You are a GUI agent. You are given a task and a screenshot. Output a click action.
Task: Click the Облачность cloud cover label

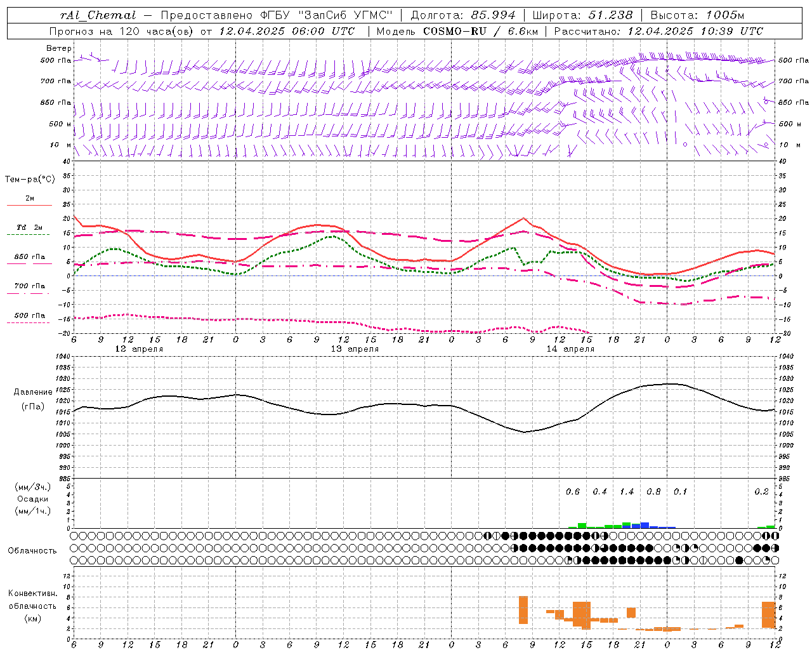tap(32, 551)
